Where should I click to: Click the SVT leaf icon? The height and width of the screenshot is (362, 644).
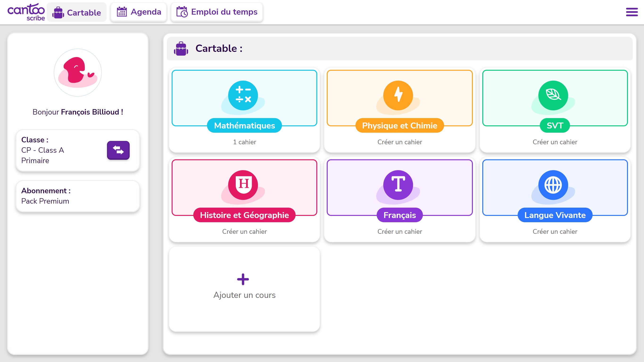553,95
